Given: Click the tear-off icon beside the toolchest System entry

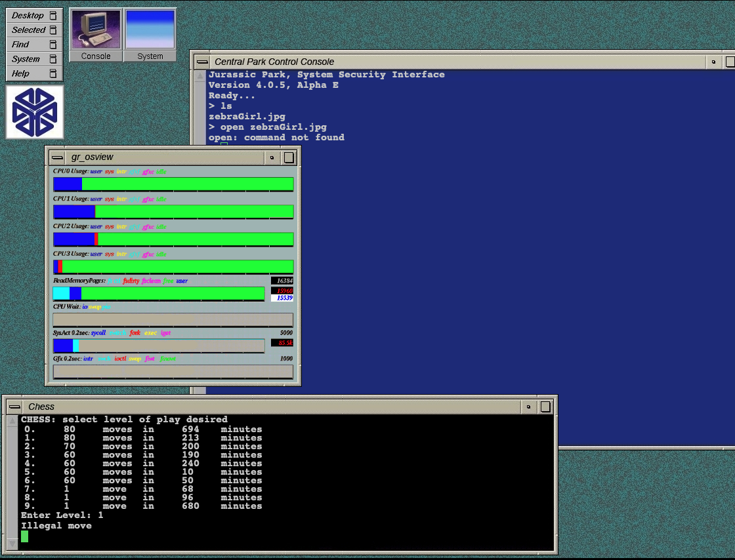Looking at the screenshot, I should point(53,59).
